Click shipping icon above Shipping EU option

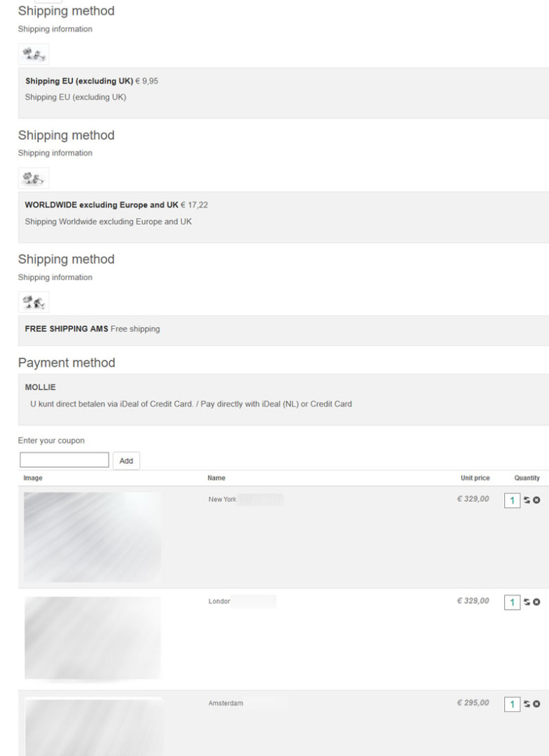pyautogui.click(x=33, y=54)
